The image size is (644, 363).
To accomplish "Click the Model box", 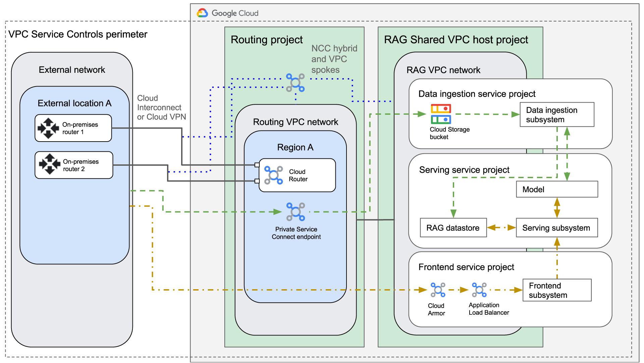I will [557, 190].
